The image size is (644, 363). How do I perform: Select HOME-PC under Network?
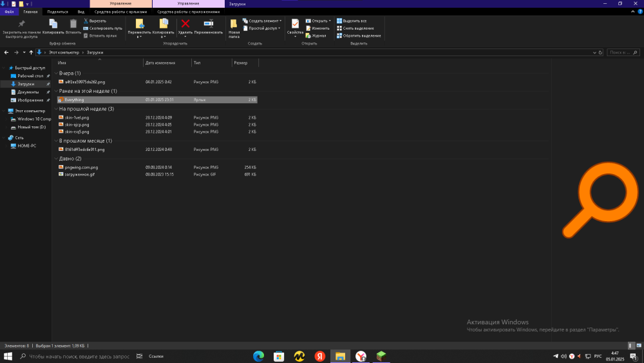tap(26, 146)
